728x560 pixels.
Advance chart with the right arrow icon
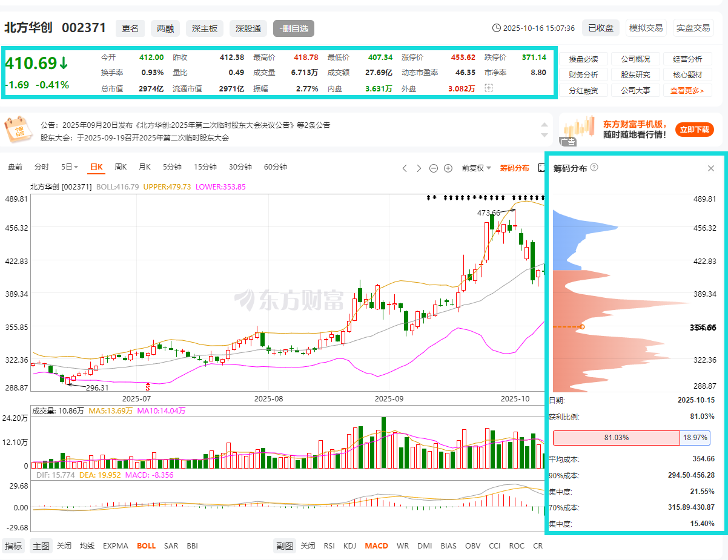click(419, 168)
